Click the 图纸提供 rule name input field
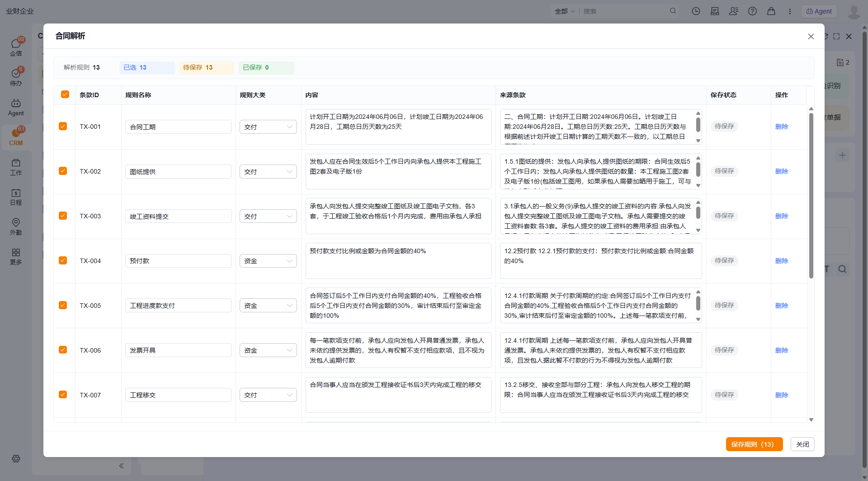Image resolution: width=868 pixels, height=481 pixels. [x=178, y=172]
